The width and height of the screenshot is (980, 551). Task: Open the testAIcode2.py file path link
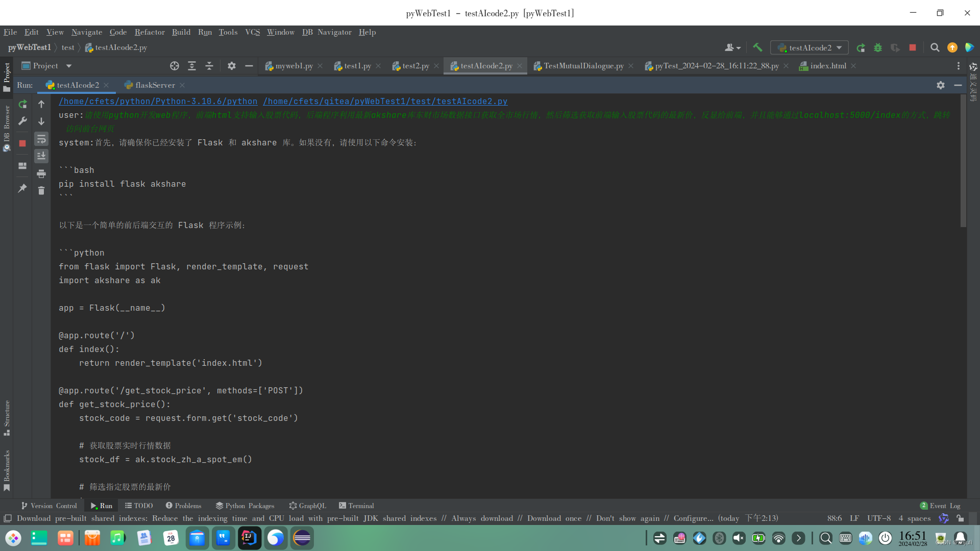click(385, 102)
